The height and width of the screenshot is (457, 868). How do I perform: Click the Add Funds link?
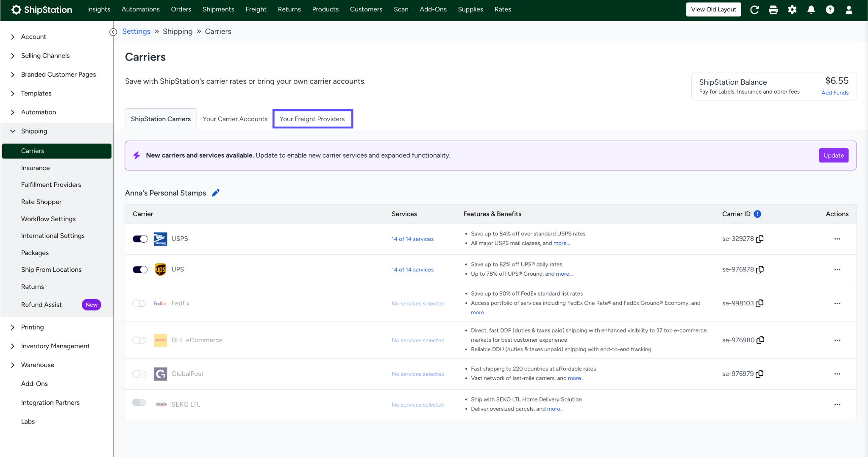coord(835,93)
